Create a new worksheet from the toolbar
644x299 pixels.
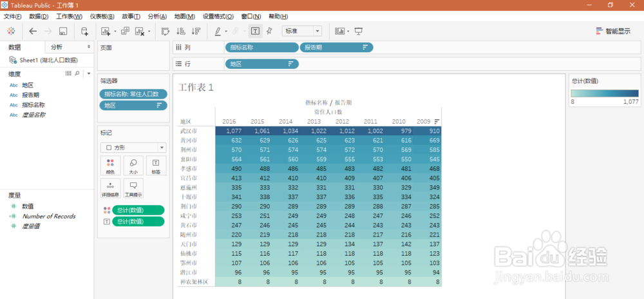[106, 31]
